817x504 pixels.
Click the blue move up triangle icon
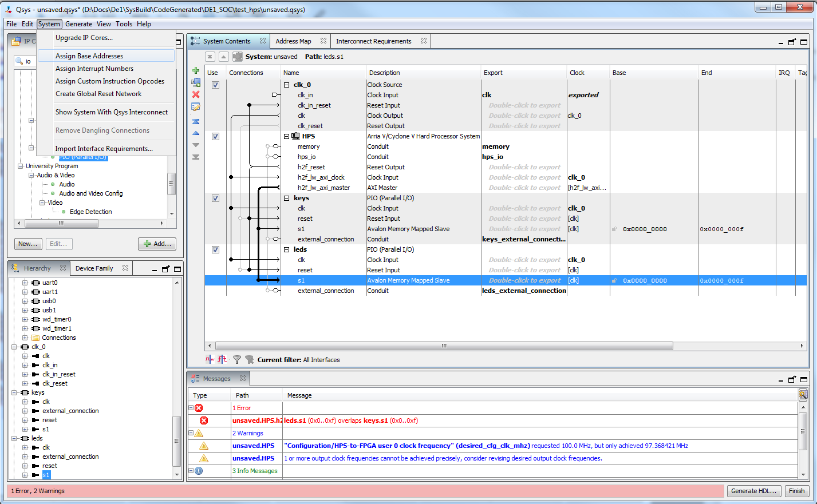tap(196, 133)
